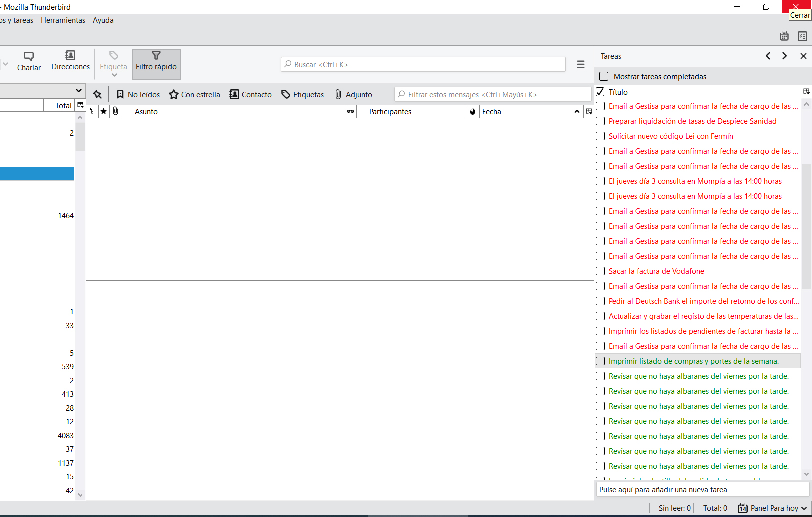Open the Ayuda menu
The image size is (812, 517).
[x=103, y=20]
